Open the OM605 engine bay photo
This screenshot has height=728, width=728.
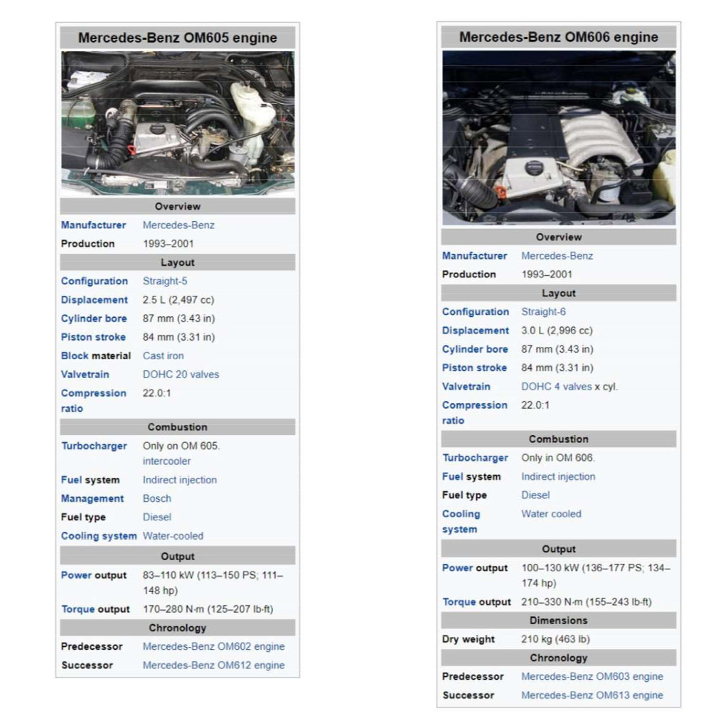click(x=178, y=123)
